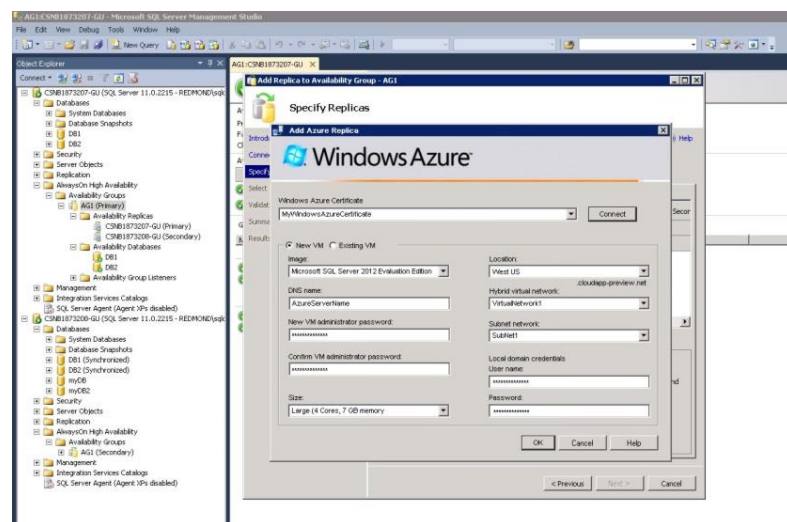Open the Subnet network dropdown
Image resolution: width=787 pixels, height=522 pixels.
click(643, 335)
